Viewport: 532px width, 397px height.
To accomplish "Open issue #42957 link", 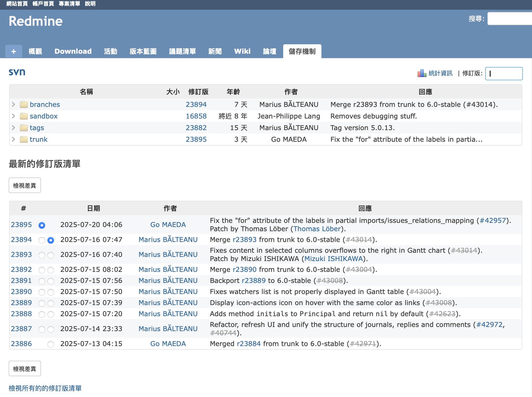I will (x=493, y=220).
